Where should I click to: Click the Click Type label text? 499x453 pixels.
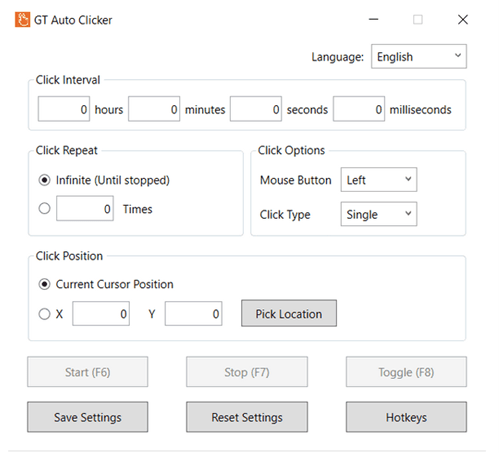coord(285,215)
